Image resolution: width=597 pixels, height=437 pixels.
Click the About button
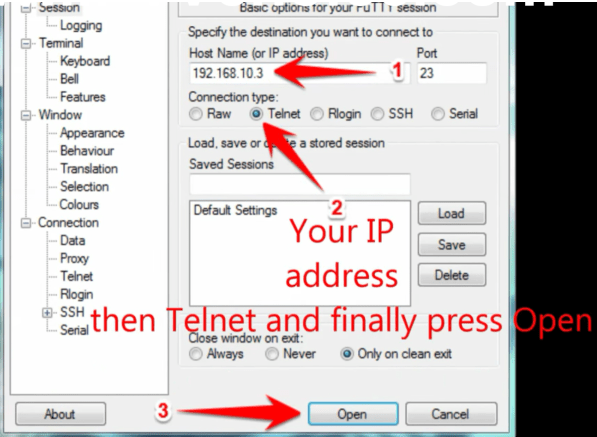pyautogui.click(x=60, y=414)
